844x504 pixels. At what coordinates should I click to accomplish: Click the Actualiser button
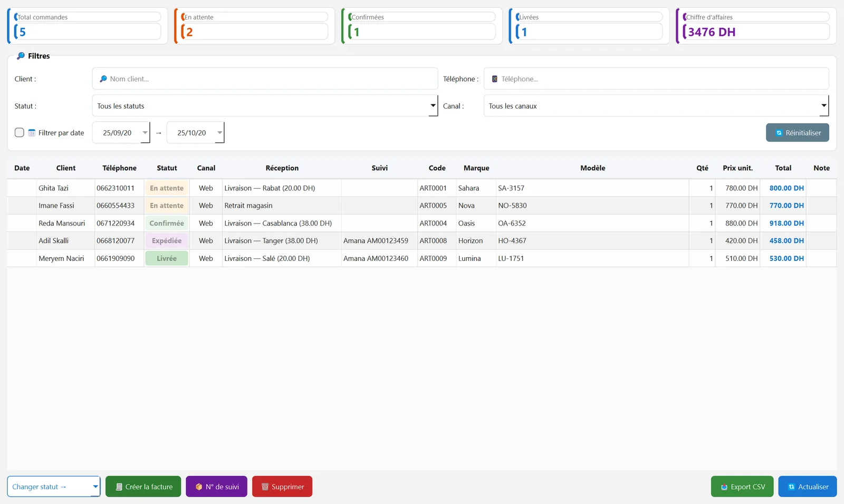point(808,487)
